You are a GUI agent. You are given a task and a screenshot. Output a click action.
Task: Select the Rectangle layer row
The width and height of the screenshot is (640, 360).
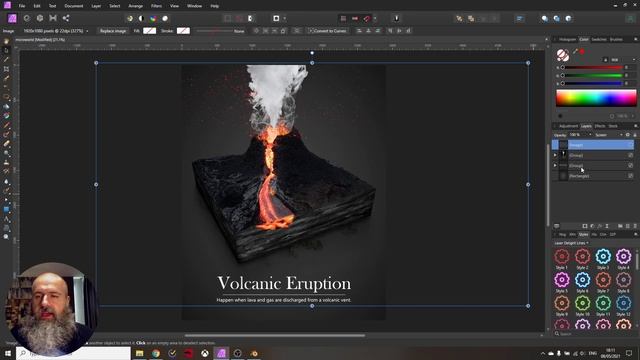point(593,176)
